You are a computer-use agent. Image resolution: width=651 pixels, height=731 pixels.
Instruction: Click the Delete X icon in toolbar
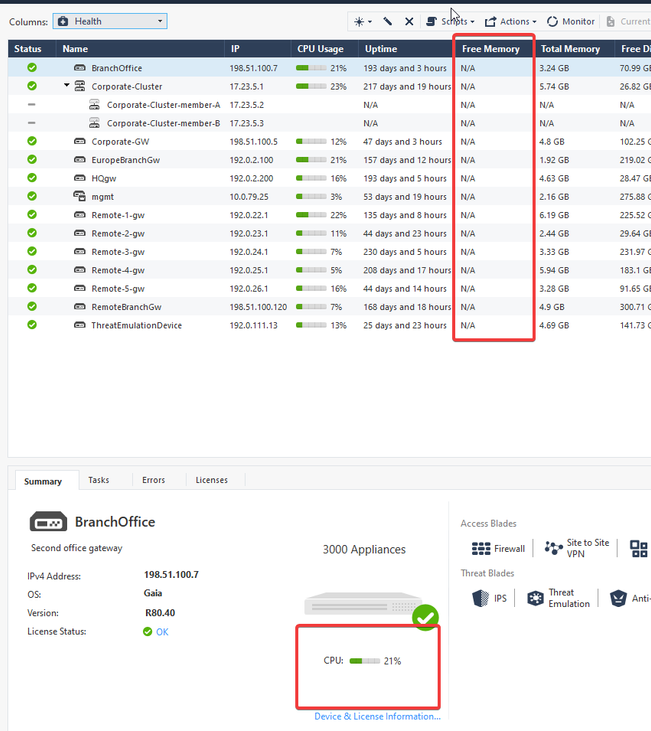pos(409,21)
